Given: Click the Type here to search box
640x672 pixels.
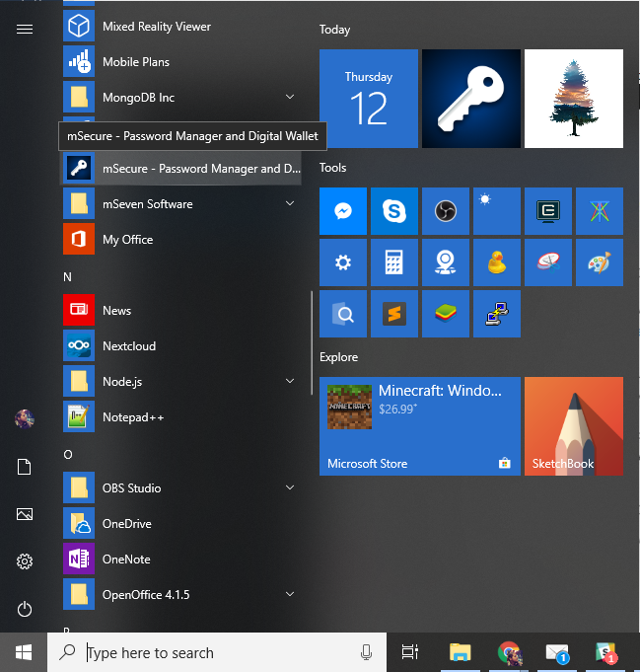Looking at the screenshot, I should [x=217, y=652].
